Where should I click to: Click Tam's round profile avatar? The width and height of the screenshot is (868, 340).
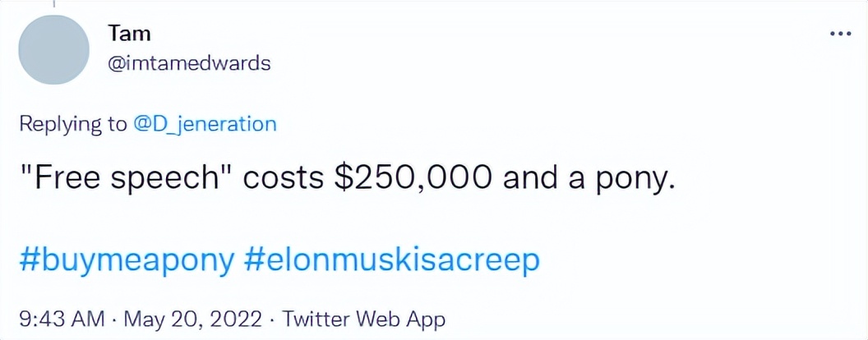(x=53, y=50)
